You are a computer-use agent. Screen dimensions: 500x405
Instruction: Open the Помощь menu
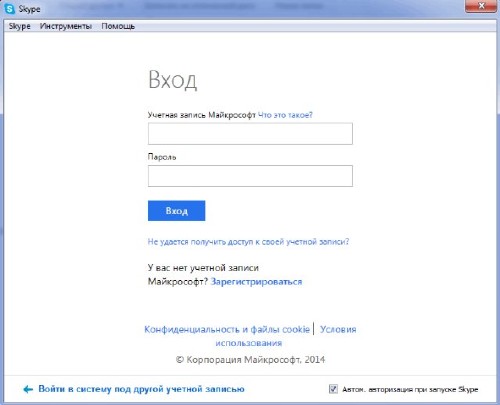(118, 26)
